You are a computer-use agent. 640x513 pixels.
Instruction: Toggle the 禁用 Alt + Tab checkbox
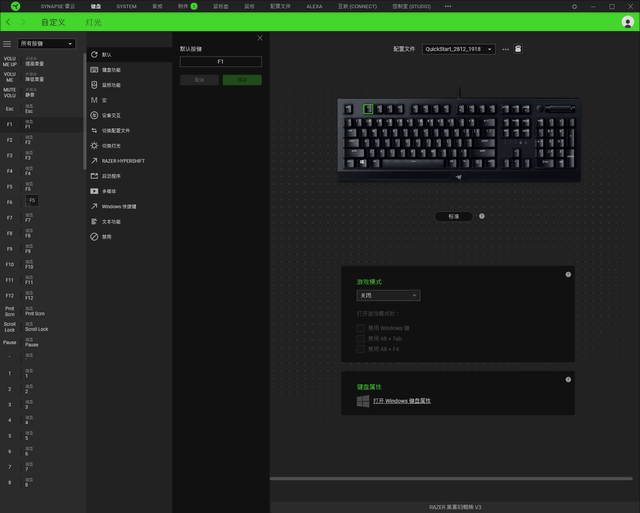(x=360, y=339)
